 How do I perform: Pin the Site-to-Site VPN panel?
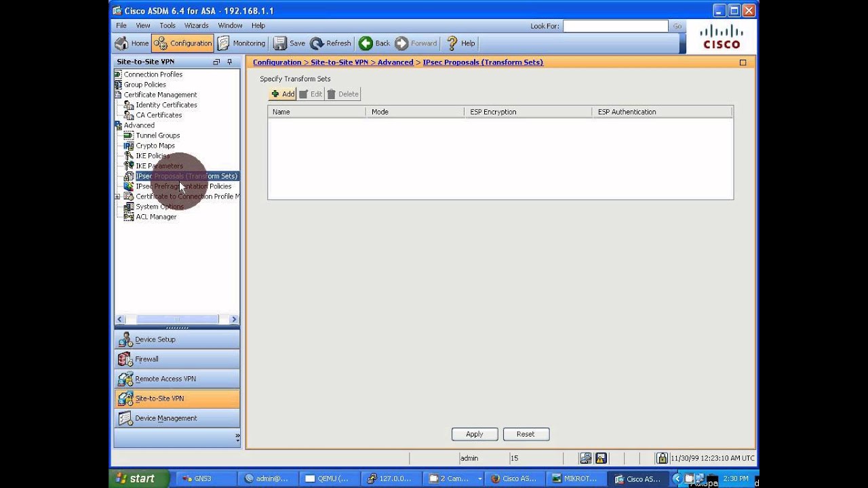pyautogui.click(x=229, y=62)
